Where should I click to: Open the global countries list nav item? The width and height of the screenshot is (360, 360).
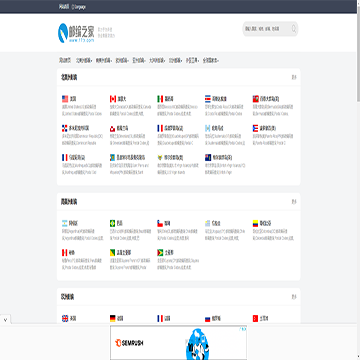pyautogui.click(x=211, y=60)
